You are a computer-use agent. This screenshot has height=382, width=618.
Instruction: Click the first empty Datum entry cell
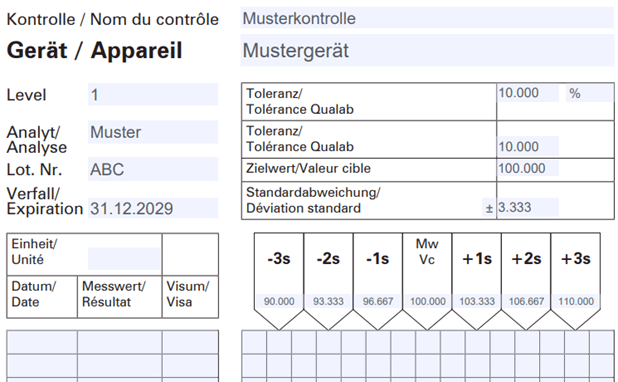tap(42, 342)
